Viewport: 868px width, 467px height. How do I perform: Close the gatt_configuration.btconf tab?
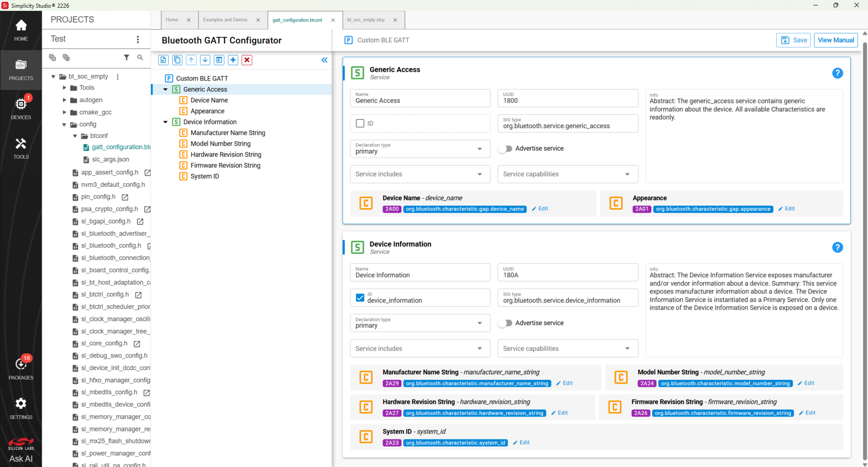(x=333, y=20)
